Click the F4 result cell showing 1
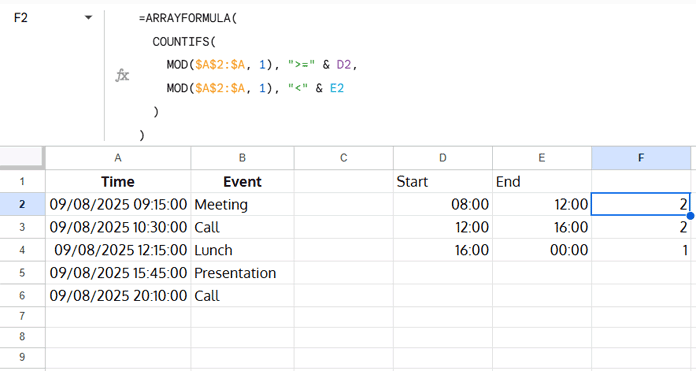696x371 pixels. (641, 250)
